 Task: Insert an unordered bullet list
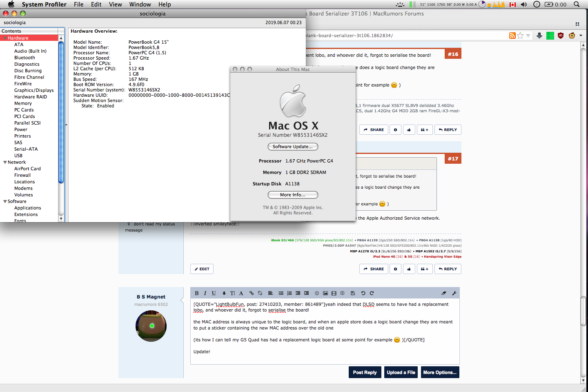(x=281, y=293)
